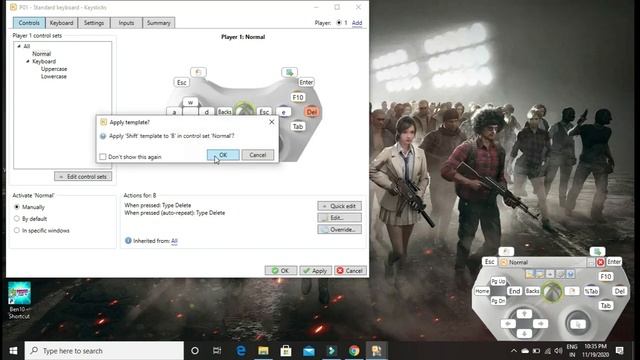Open the Ben10 Shortcut desktop icon
640x360 pixels.
[19, 300]
